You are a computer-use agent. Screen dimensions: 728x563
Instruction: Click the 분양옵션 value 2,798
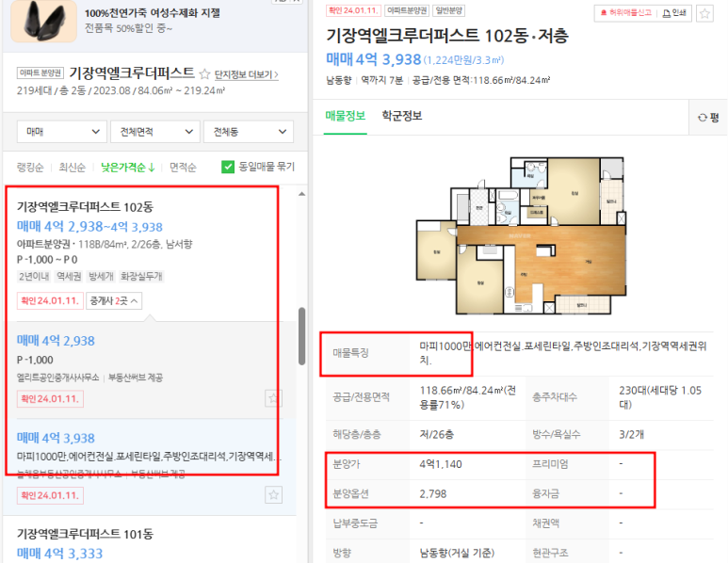point(432,494)
